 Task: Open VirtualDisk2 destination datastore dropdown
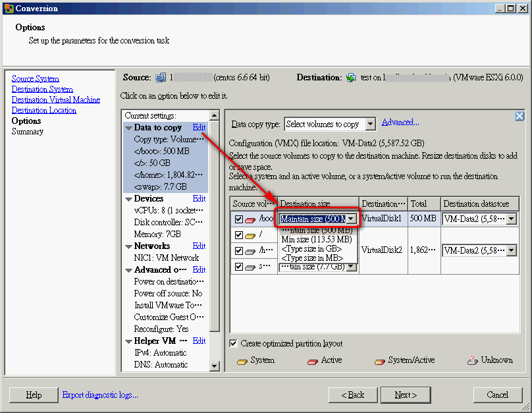512,251
